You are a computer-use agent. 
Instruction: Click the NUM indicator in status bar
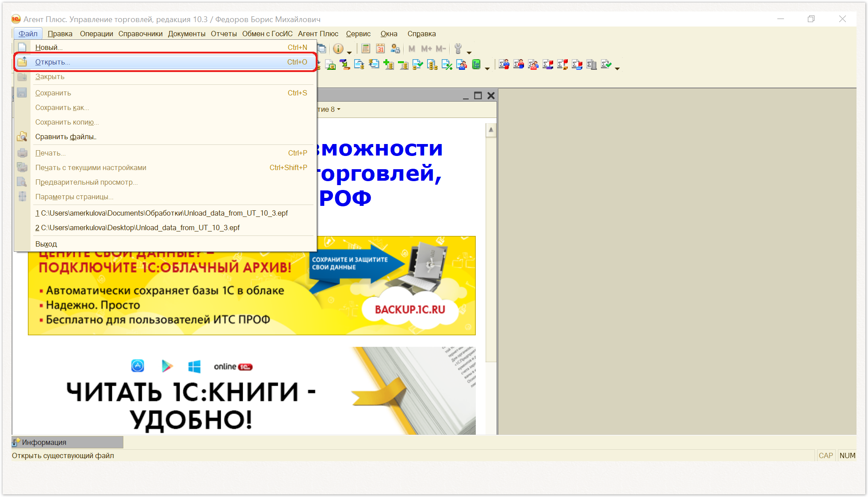click(x=847, y=455)
